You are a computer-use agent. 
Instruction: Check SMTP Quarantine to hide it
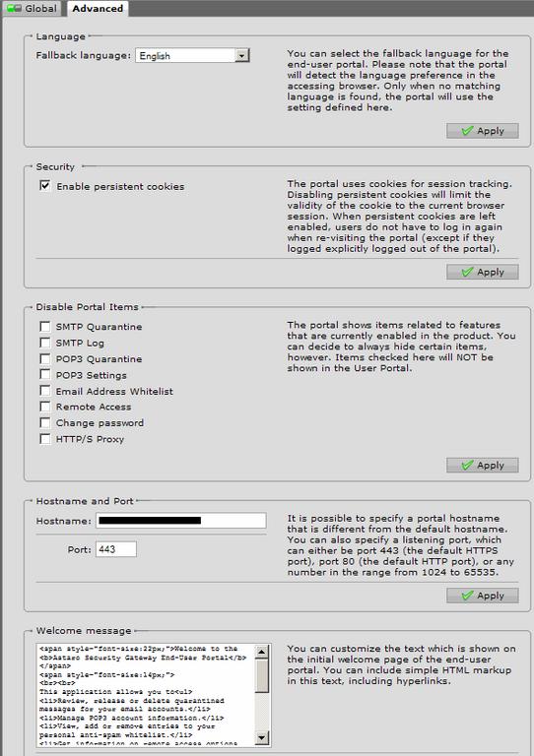pos(45,327)
